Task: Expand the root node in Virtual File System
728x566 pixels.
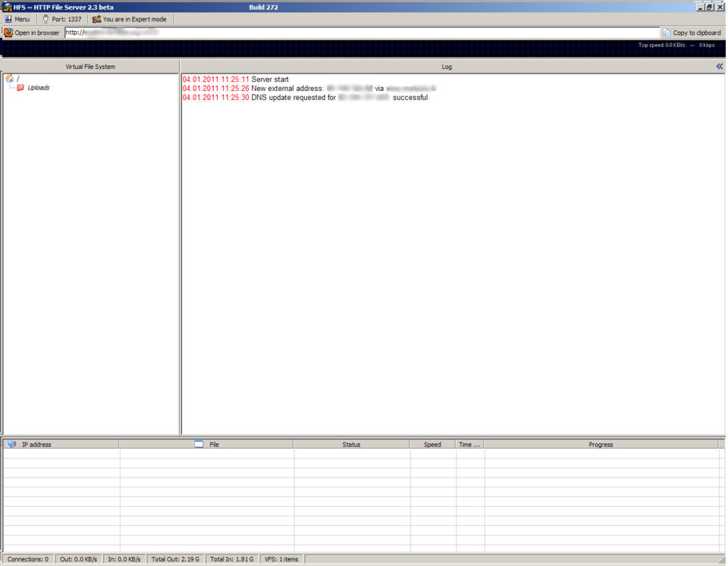Action: click(14, 77)
